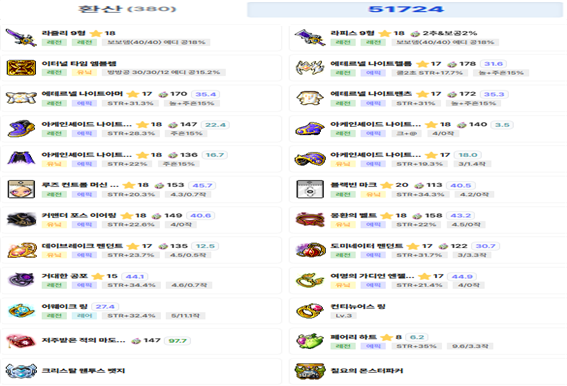Image resolution: width=567 pixels, height=386 pixels.
Task: Click the 97.7 score badge on the spellbook
Action: tap(178, 341)
